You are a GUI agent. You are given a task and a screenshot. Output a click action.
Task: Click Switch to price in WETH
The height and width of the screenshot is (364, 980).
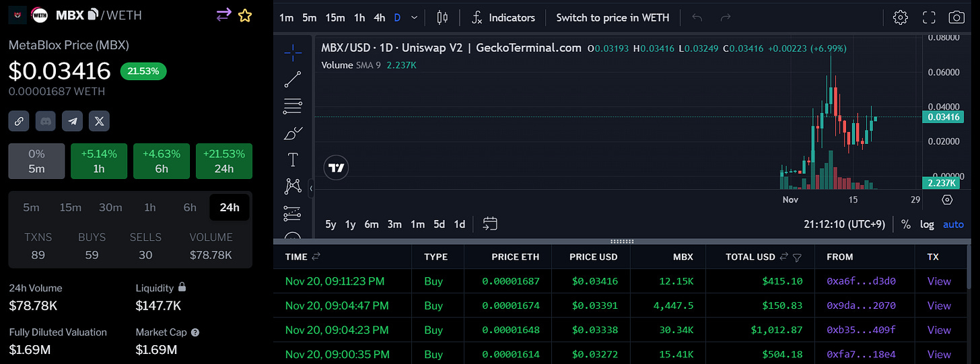coord(612,17)
